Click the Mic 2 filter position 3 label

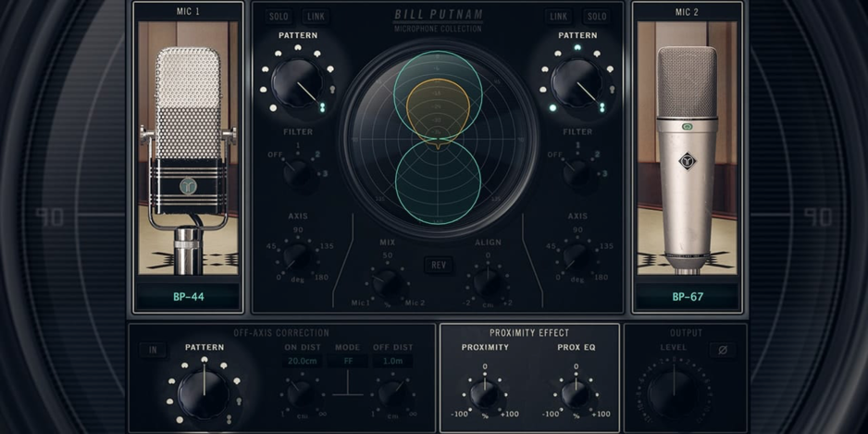point(604,174)
